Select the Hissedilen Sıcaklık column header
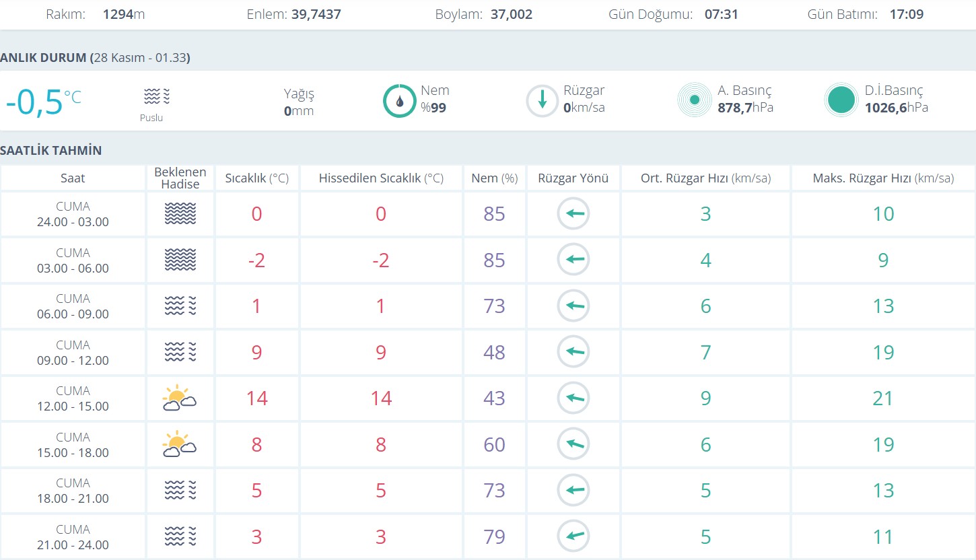The height and width of the screenshot is (560, 976). click(x=381, y=178)
